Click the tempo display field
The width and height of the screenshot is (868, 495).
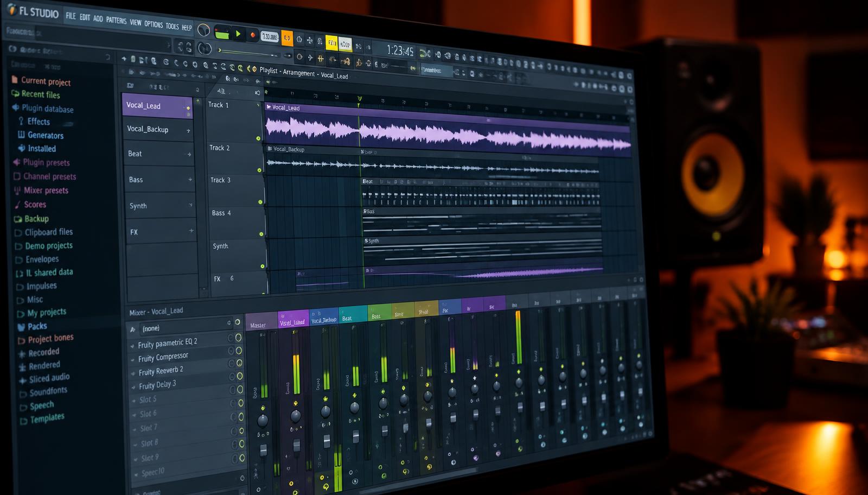(269, 37)
